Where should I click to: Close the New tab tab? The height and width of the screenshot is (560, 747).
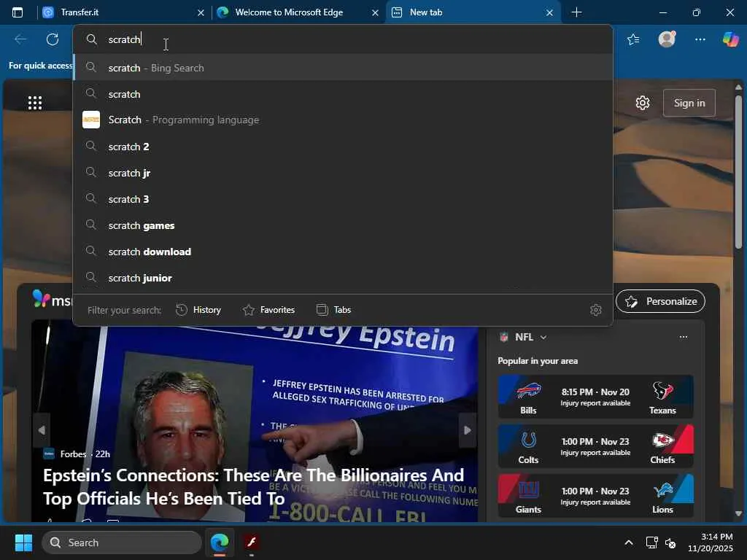[x=549, y=13]
